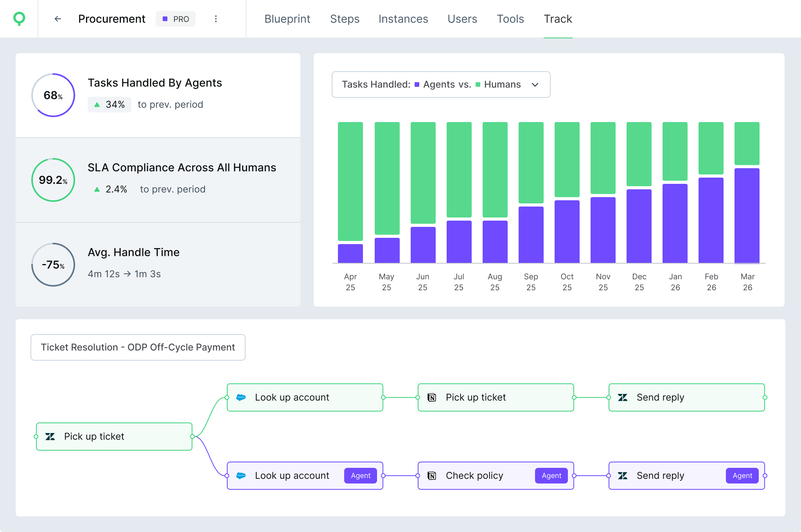Toggle the Agents series via the purple legend swatch
801x532 pixels.
coord(417,84)
